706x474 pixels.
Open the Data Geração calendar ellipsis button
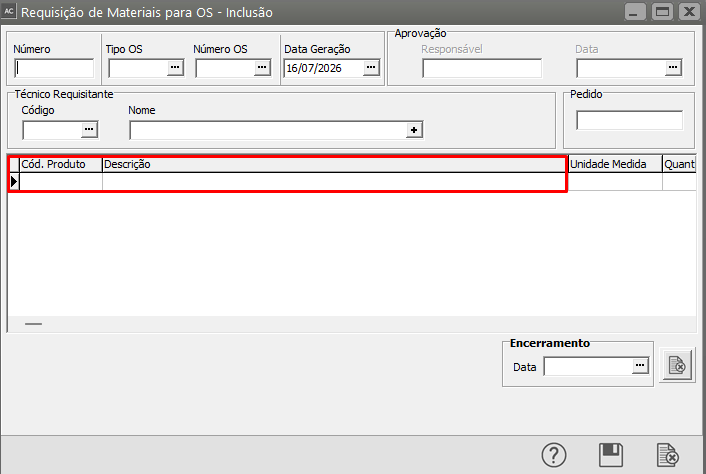coord(371,68)
